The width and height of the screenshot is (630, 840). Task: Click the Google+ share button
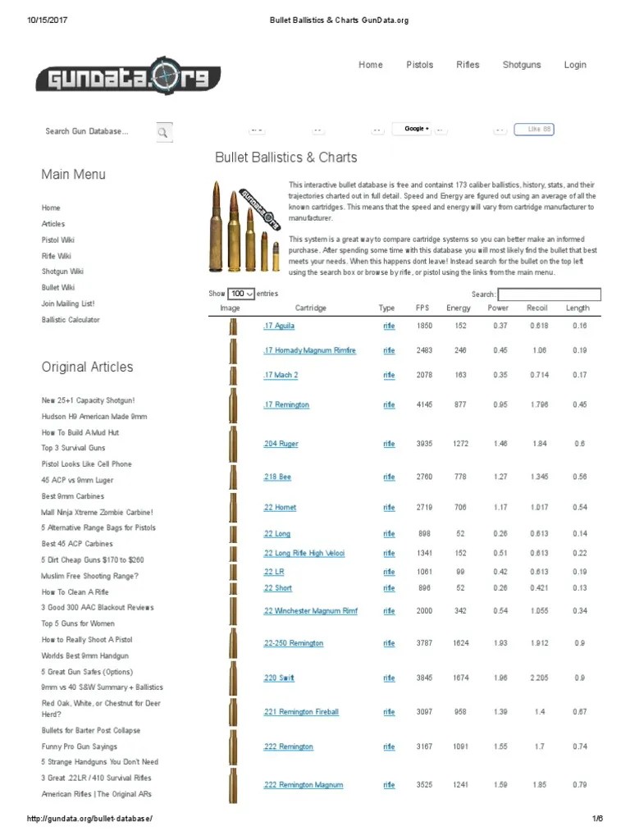pyautogui.click(x=412, y=129)
